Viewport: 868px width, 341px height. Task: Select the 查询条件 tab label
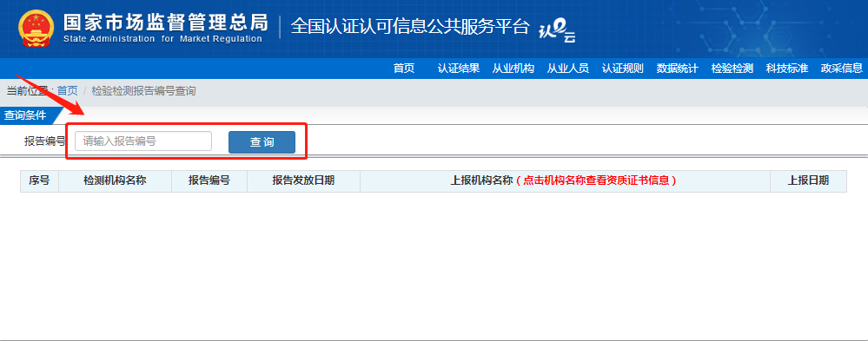(25, 115)
